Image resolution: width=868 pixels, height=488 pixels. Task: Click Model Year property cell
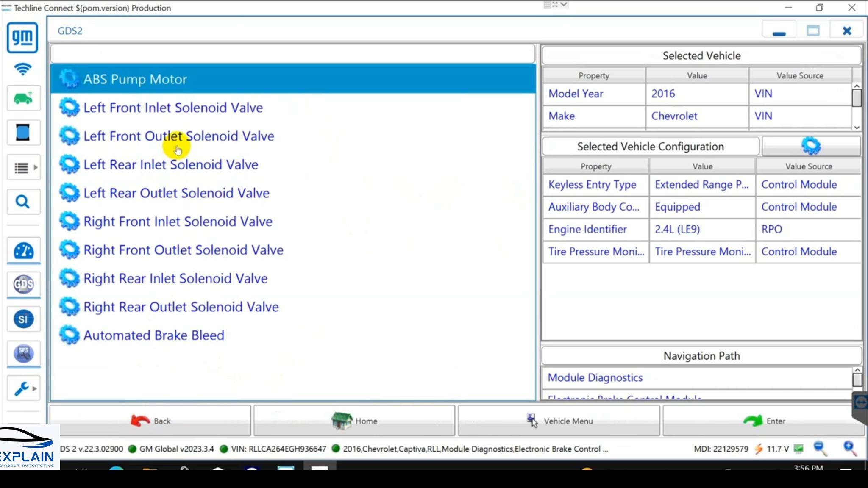tap(594, 94)
